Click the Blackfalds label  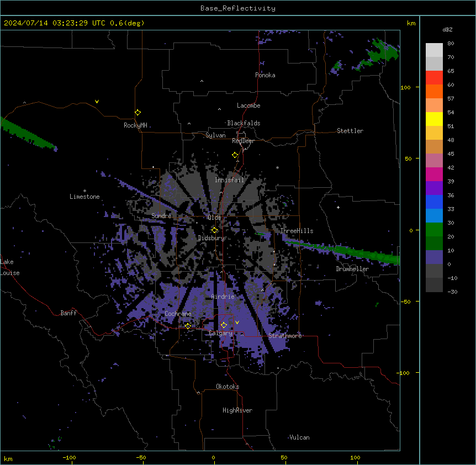pos(244,123)
